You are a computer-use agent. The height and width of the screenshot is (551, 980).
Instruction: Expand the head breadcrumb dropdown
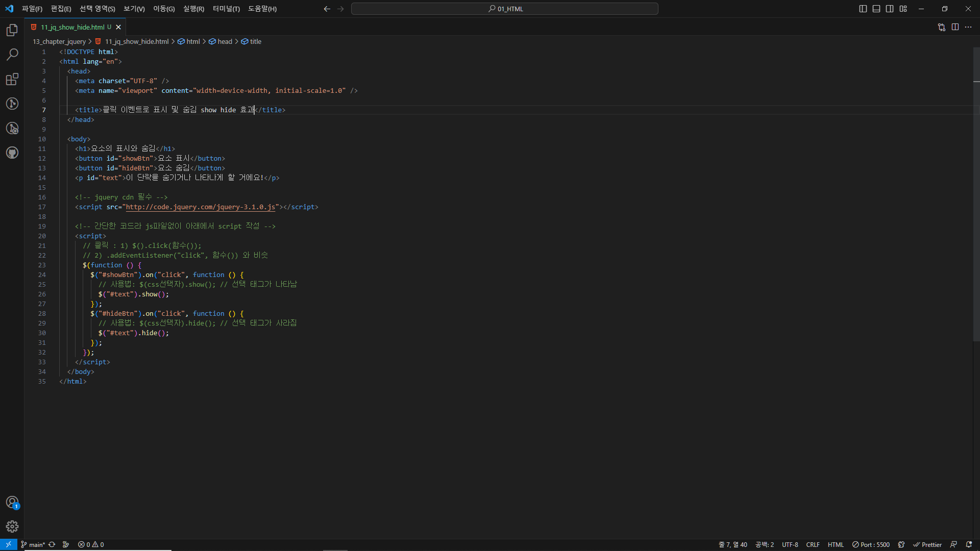click(x=225, y=42)
